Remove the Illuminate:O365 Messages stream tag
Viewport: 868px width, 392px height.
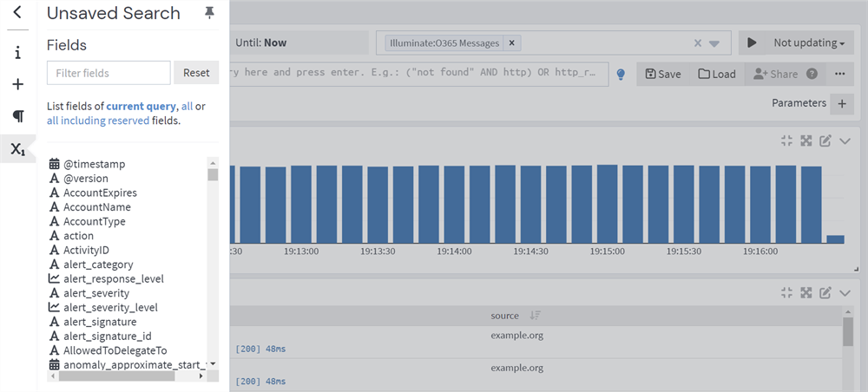(x=512, y=42)
